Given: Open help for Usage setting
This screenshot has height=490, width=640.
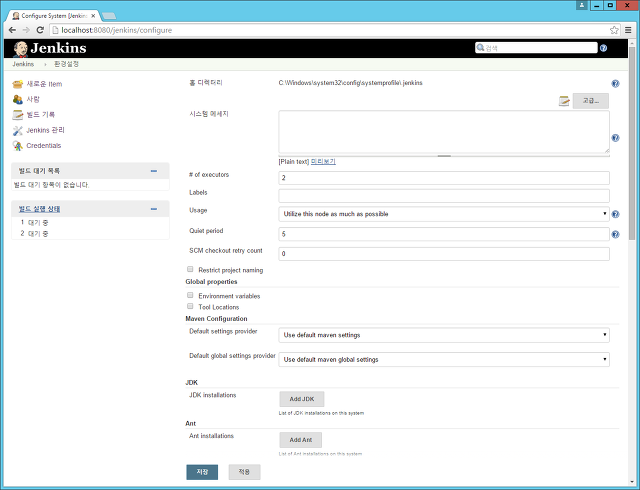Looking at the screenshot, I should tap(615, 214).
